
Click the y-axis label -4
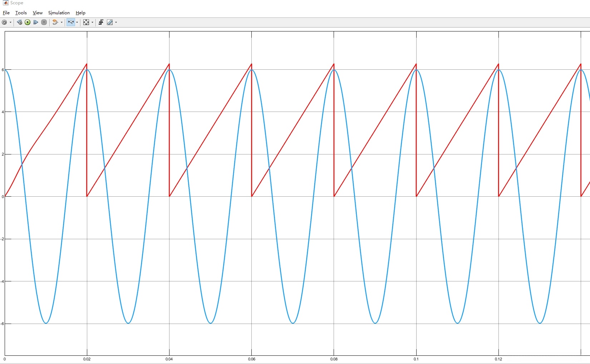tap(3, 281)
